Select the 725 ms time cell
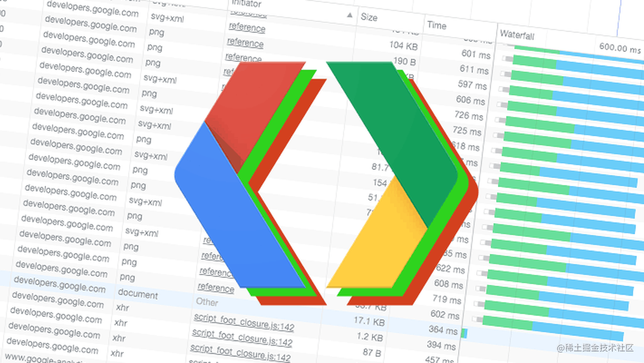 click(466, 131)
